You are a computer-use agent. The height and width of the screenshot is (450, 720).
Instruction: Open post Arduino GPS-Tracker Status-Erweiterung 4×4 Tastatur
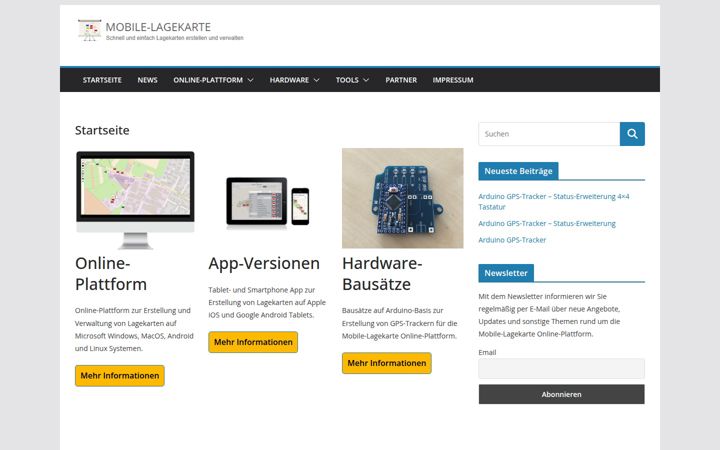(x=554, y=202)
